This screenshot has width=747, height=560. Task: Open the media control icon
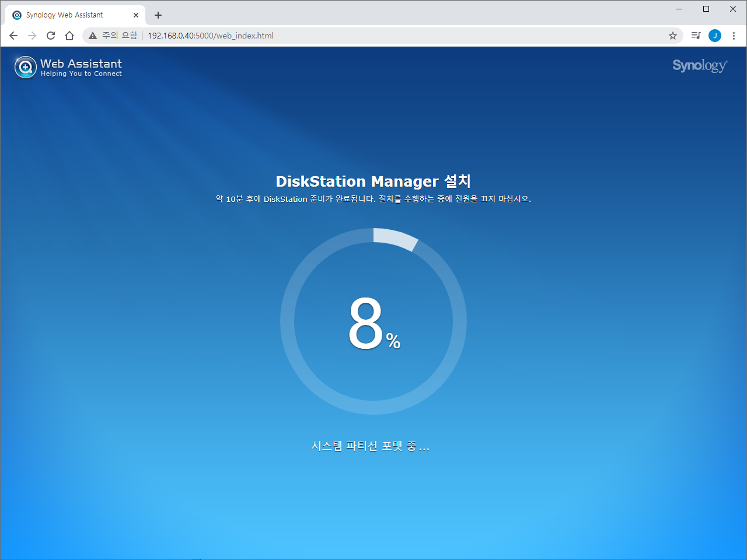tap(696, 36)
